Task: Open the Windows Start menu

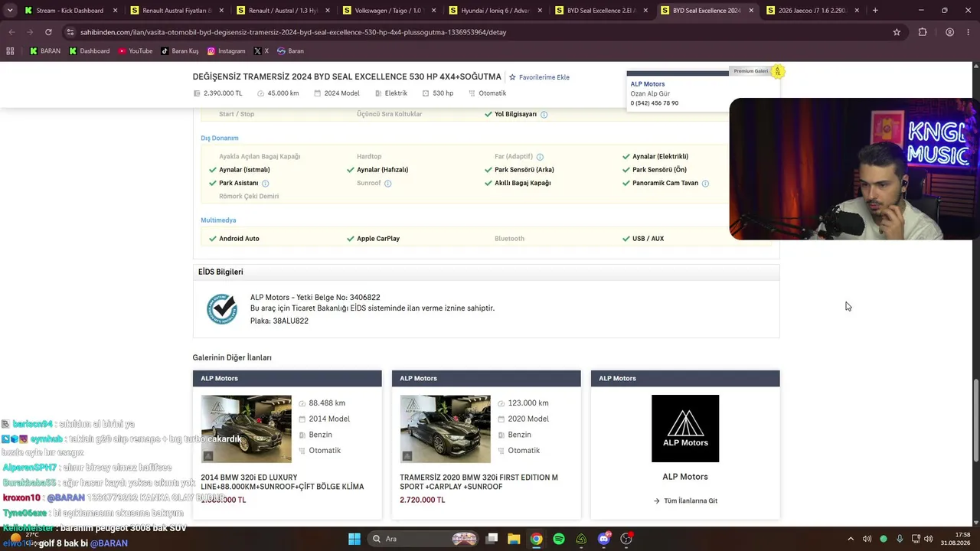Action: pos(354,539)
